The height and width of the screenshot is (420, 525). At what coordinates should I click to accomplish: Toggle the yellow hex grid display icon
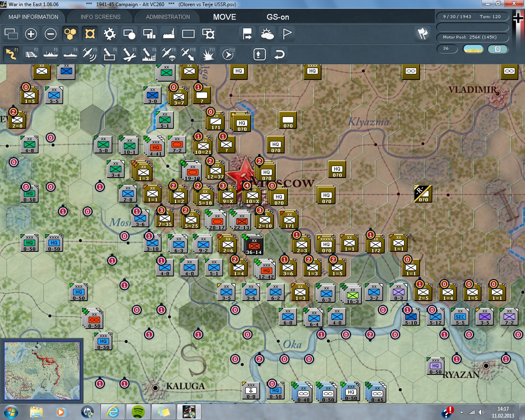[x=70, y=34]
